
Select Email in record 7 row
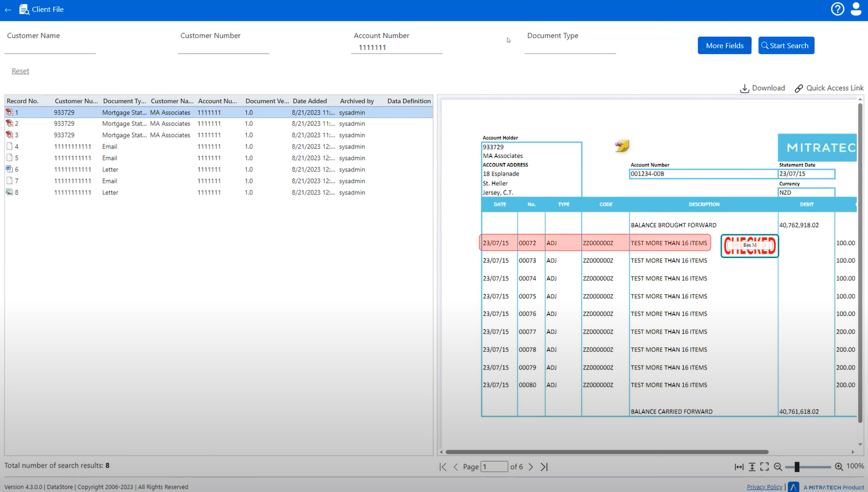(109, 181)
